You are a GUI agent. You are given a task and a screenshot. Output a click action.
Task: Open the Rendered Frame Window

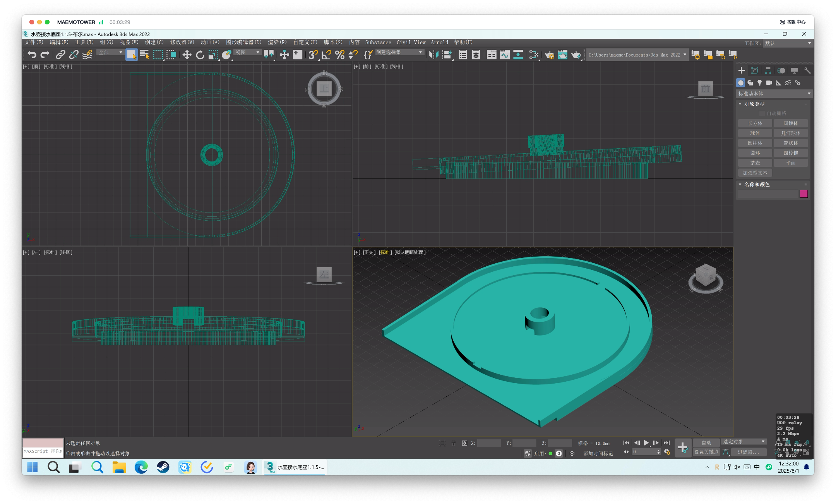562,55
